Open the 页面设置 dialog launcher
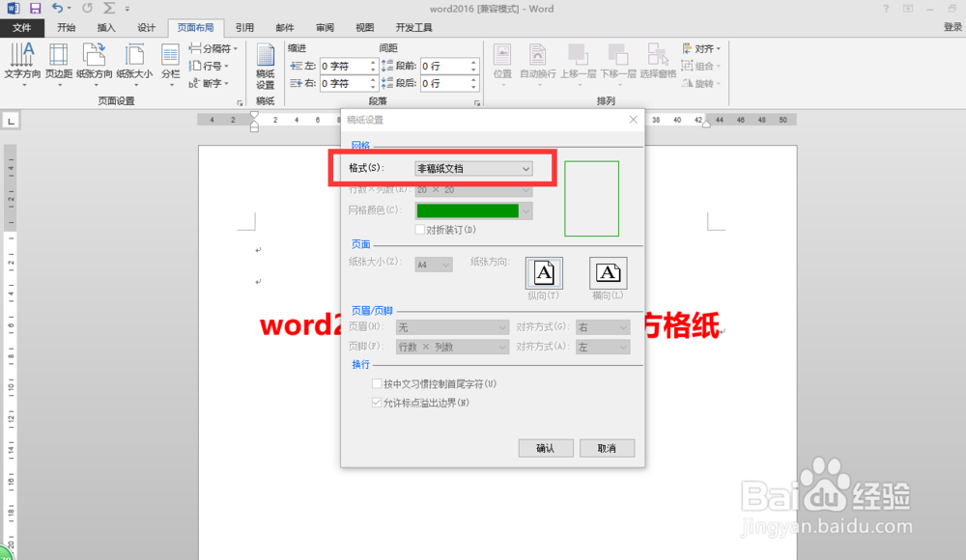This screenshot has height=560, width=966. click(240, 103)
